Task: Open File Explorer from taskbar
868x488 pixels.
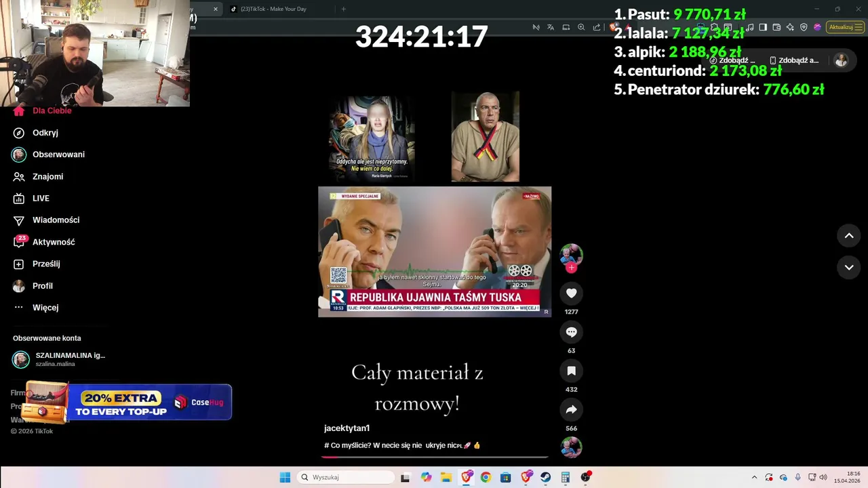Action: 446,477
